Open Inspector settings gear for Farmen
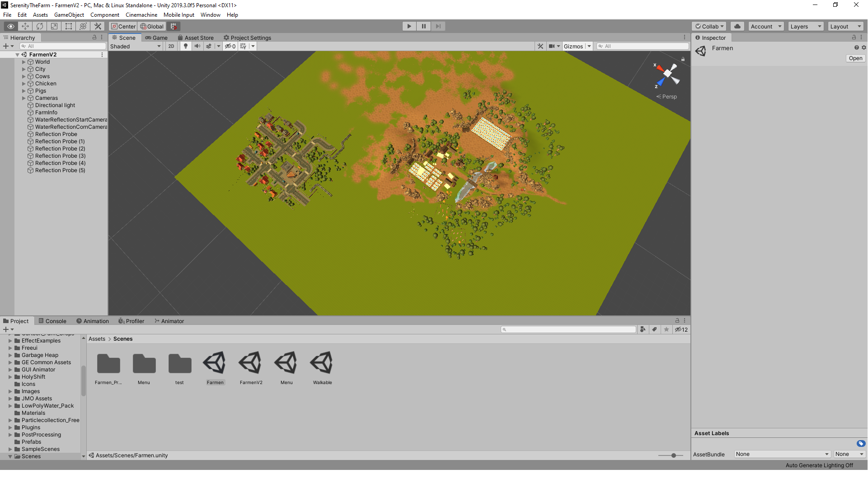 tap(863, 47)
